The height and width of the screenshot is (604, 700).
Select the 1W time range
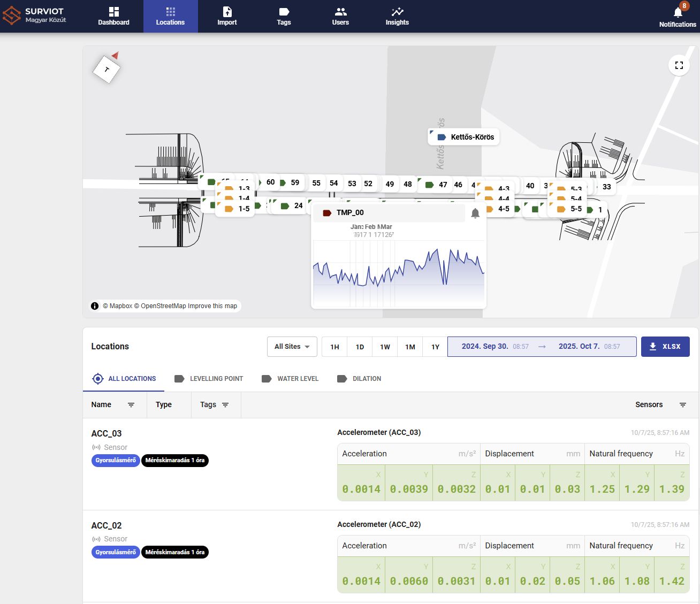(x=385, y=347)
